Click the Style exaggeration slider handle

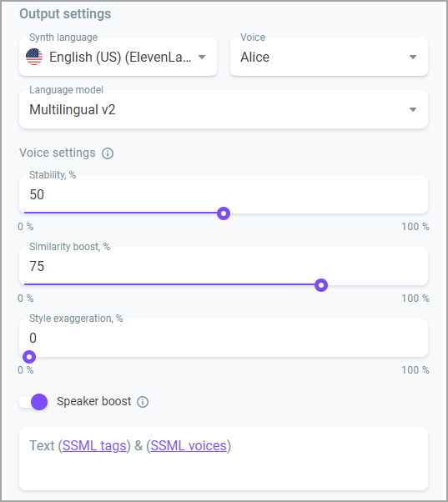click(x=29, y=357)
